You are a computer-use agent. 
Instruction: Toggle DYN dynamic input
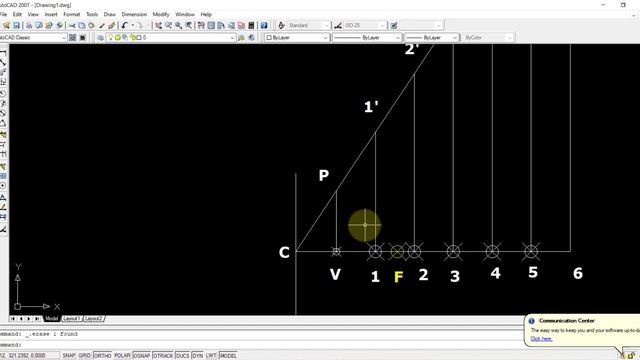[x=197, y=356]
